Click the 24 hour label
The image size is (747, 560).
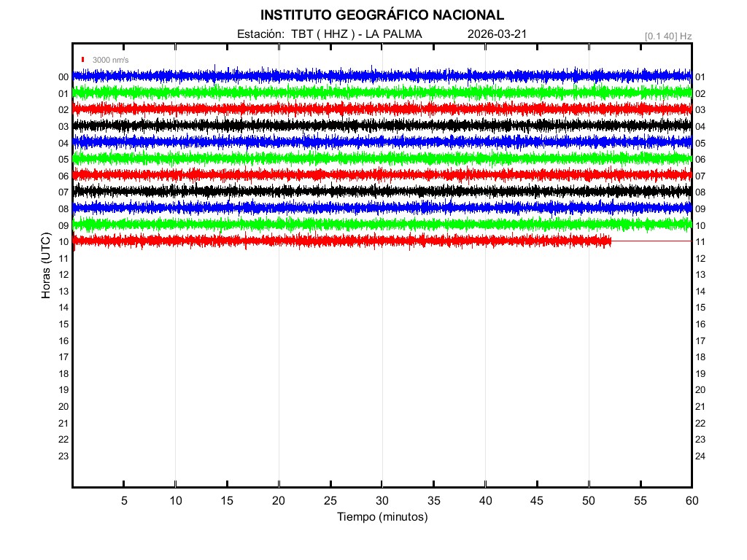coord(700,456)
